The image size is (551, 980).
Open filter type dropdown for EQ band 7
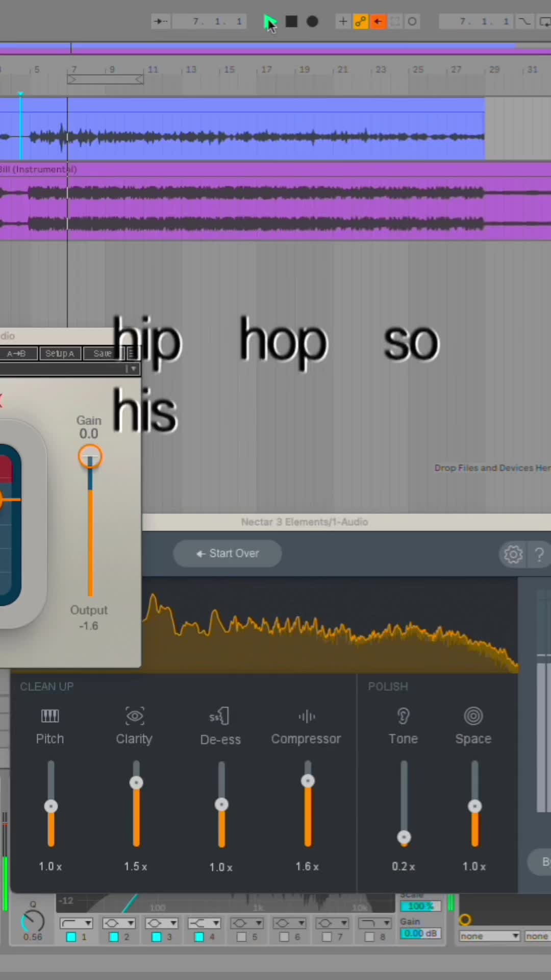click(333, 923)
